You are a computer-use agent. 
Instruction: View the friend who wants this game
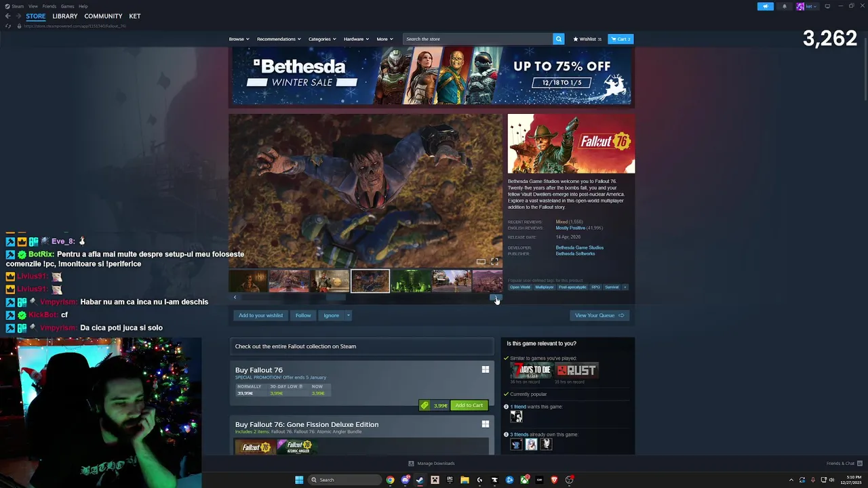516,416
